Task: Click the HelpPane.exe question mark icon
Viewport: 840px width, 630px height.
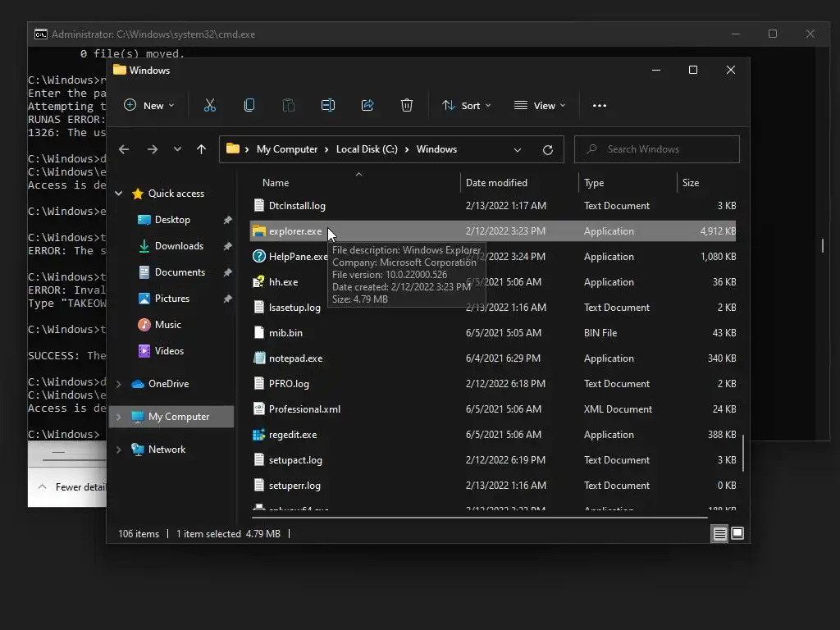Action: coord(259,257)
